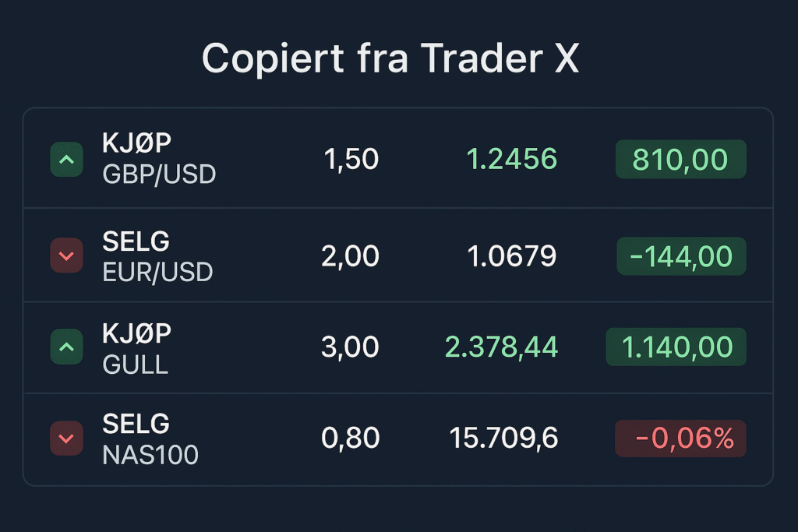Click the red down arrow for NAS100

[66, 439]
